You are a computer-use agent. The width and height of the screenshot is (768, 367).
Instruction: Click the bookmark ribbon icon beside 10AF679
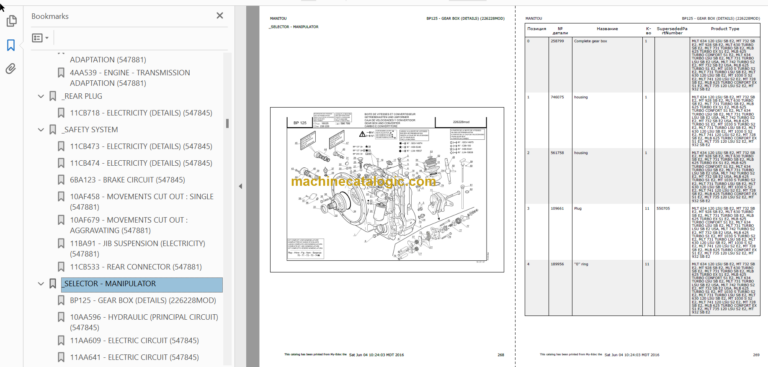pyautogui.click(x=61, y=220)
